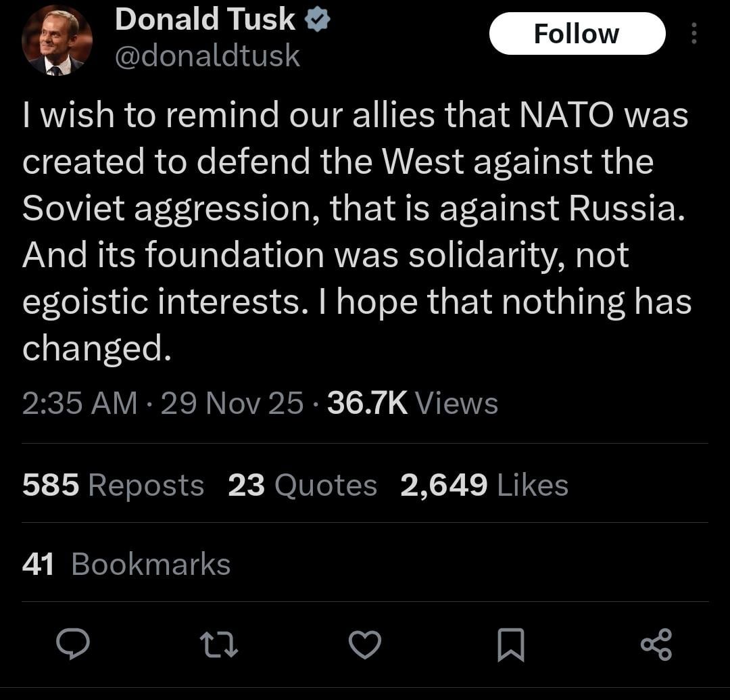This screenshot has width=730, height=700.
Task: Repost the tweet with the arrows icon
Action: click(x=220, y=645)
